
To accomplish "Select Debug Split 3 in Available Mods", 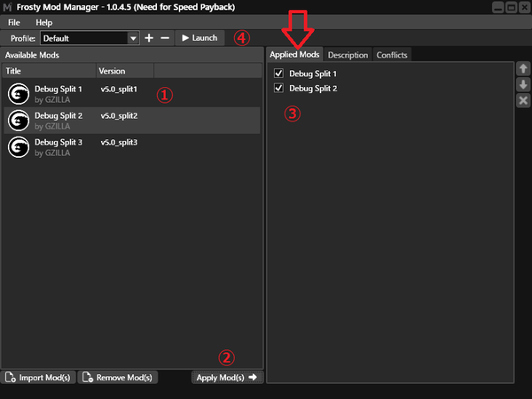I will [x=132, y=147].
